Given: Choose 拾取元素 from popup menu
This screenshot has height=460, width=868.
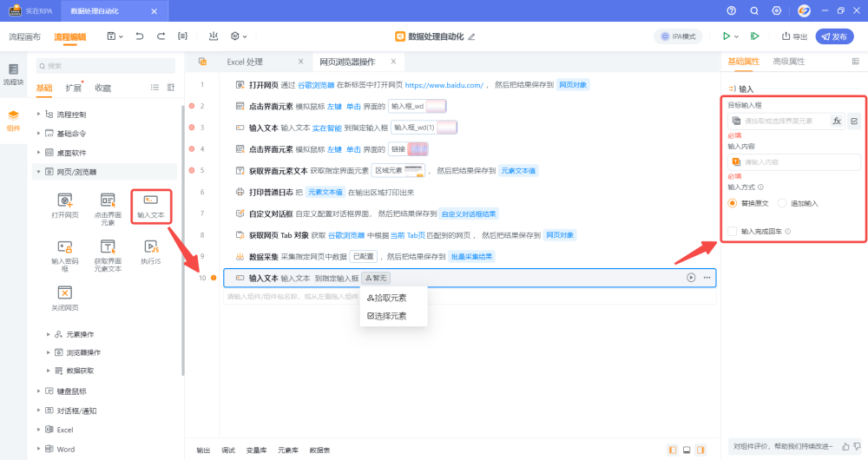Looking at the screenshot, I should tap(387, 298).
